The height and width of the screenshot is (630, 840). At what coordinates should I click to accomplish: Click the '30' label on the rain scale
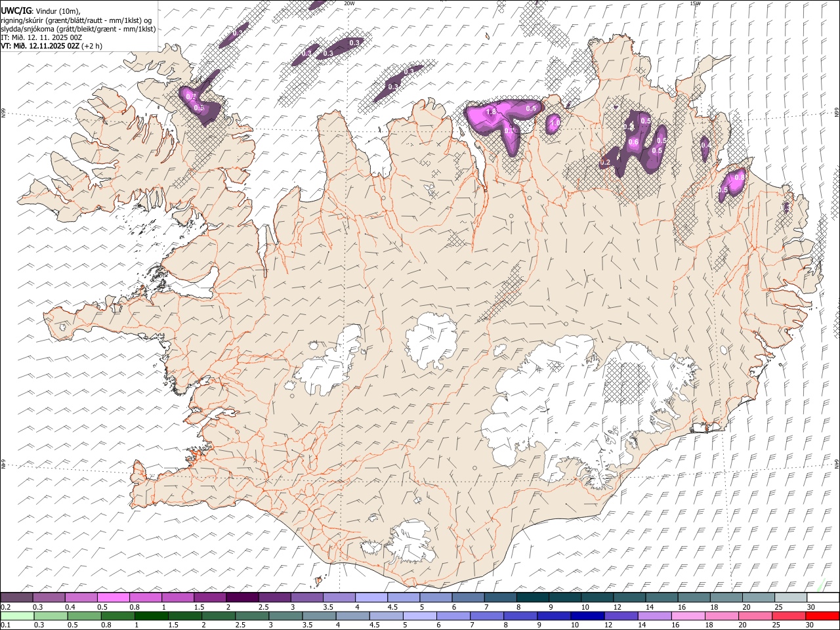[810, 625]
